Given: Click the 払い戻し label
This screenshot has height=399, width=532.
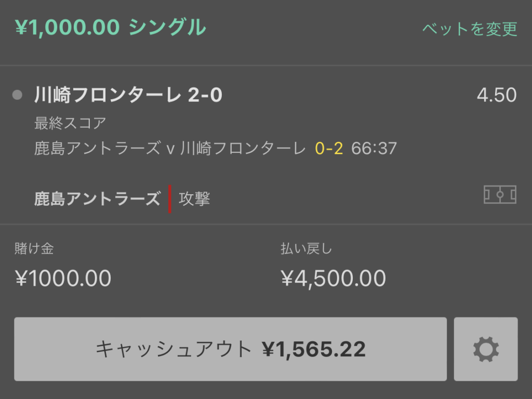Looking at the screenshot, I should click(x=306, y=249).
